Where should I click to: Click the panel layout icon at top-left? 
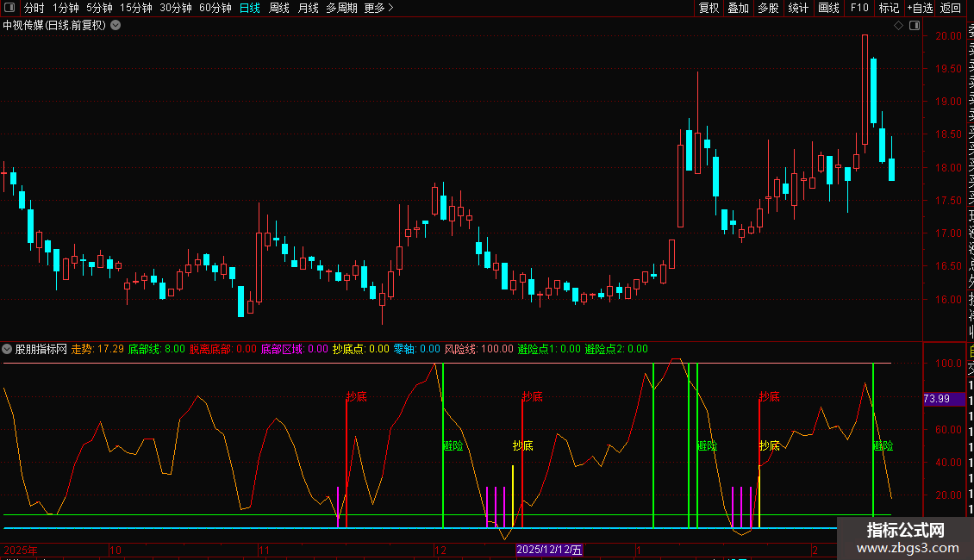(9, 8)
